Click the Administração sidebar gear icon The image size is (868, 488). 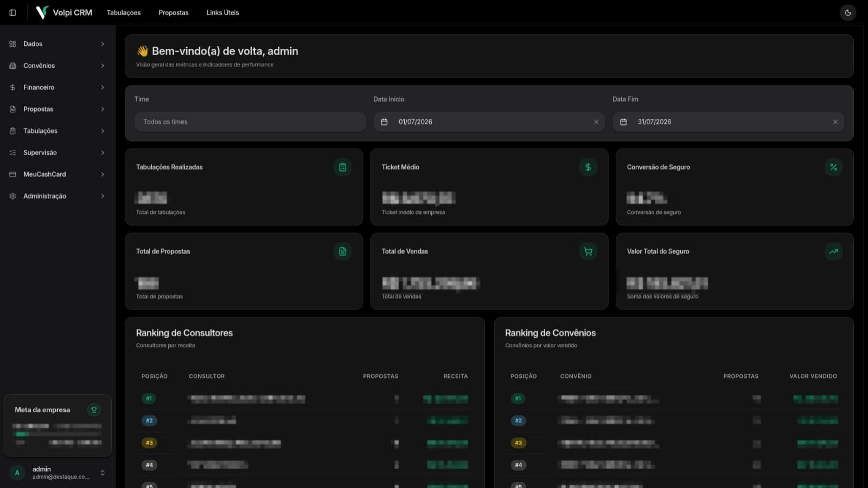[x=12, y=196]
